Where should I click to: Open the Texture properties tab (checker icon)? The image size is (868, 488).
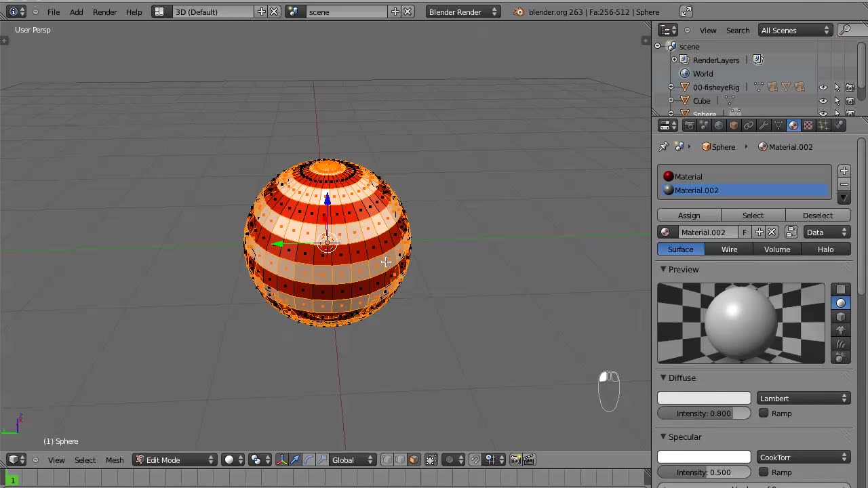pyautogui.click(x=808, y=125)
